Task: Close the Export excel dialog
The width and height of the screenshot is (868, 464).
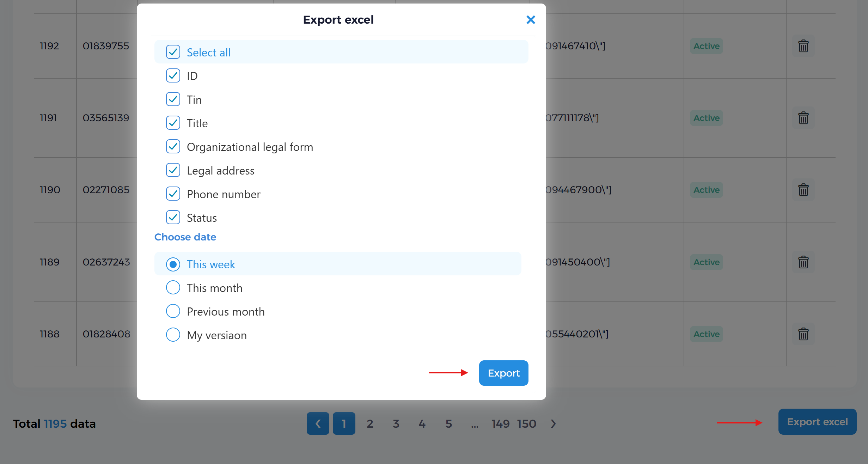Action: point(531,20)
